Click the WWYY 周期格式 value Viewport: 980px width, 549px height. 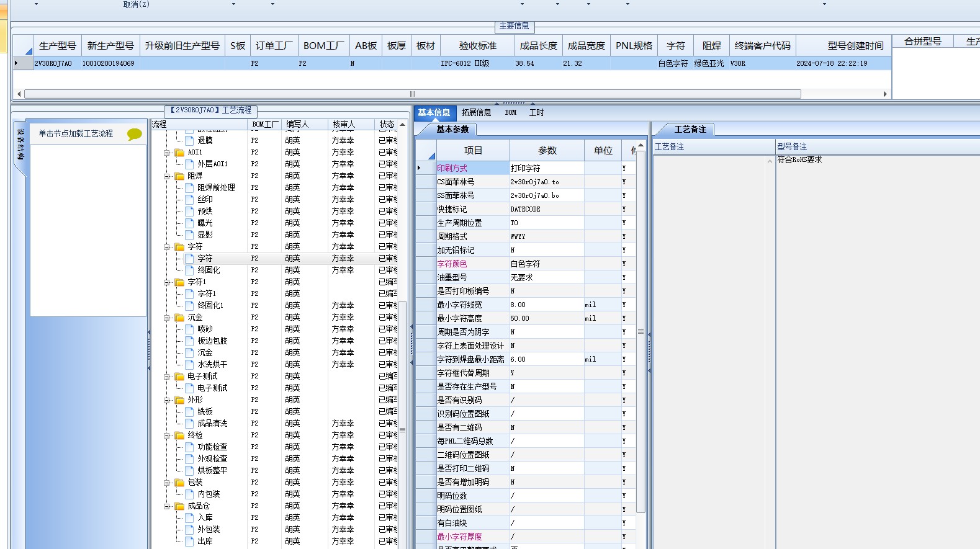(x=547, y=236)
